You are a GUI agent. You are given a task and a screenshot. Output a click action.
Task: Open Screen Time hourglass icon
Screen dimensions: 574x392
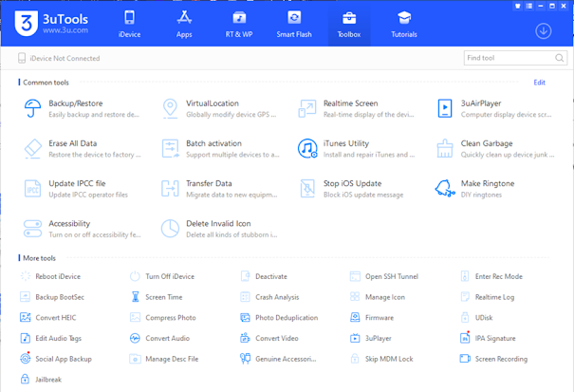point(135,297)
